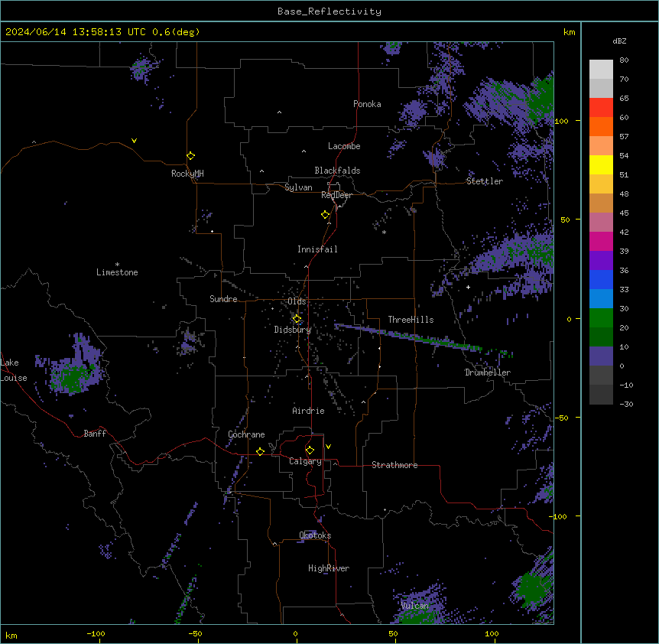Click the dBZ legend heading
Viewport: 659px width, 644px height.
(x=619, y=41)
